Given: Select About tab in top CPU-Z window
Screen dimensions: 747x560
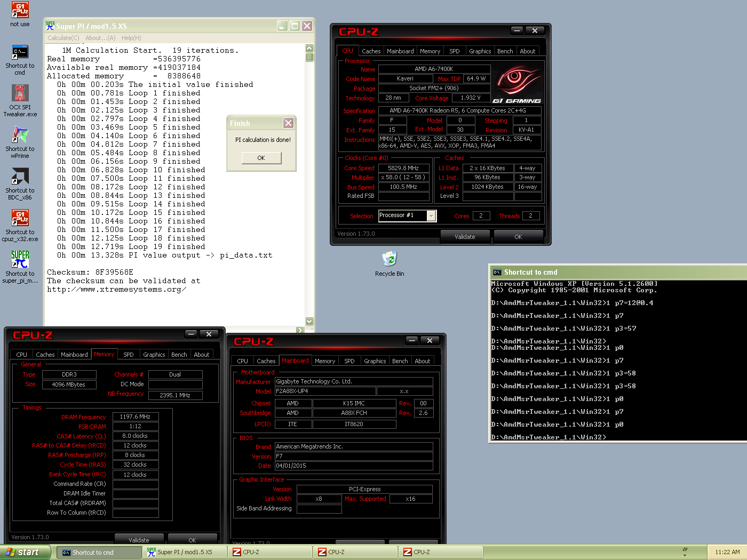Looking at the screenshot, I should click(x=528, y=51).
